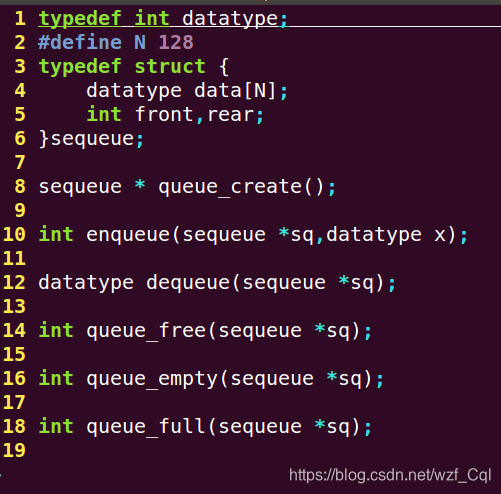This screenshot has width=501, height=494.
Task: Click 'data[N]' on line 4
Action: (235, 90)
